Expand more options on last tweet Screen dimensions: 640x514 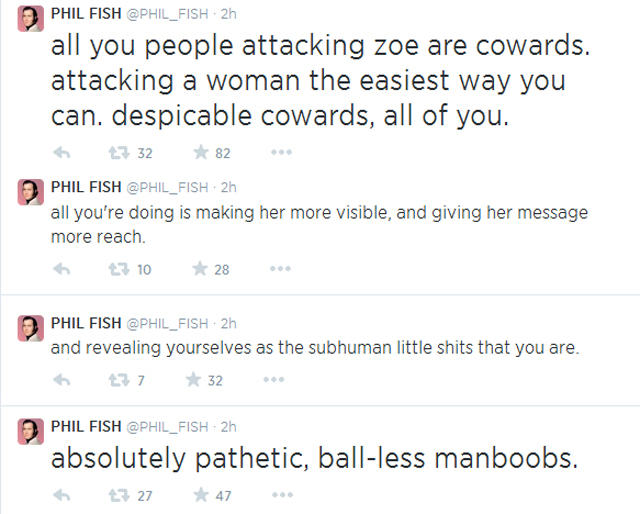(x=281, y=494)
